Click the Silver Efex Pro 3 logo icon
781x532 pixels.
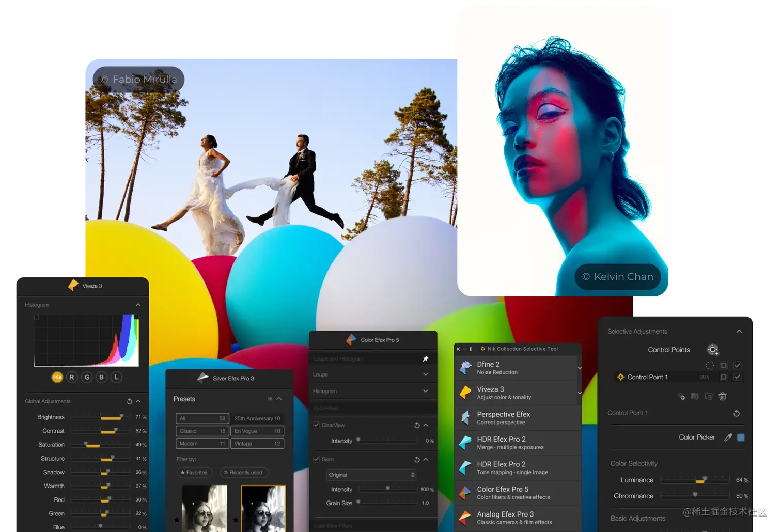point(203,378)
